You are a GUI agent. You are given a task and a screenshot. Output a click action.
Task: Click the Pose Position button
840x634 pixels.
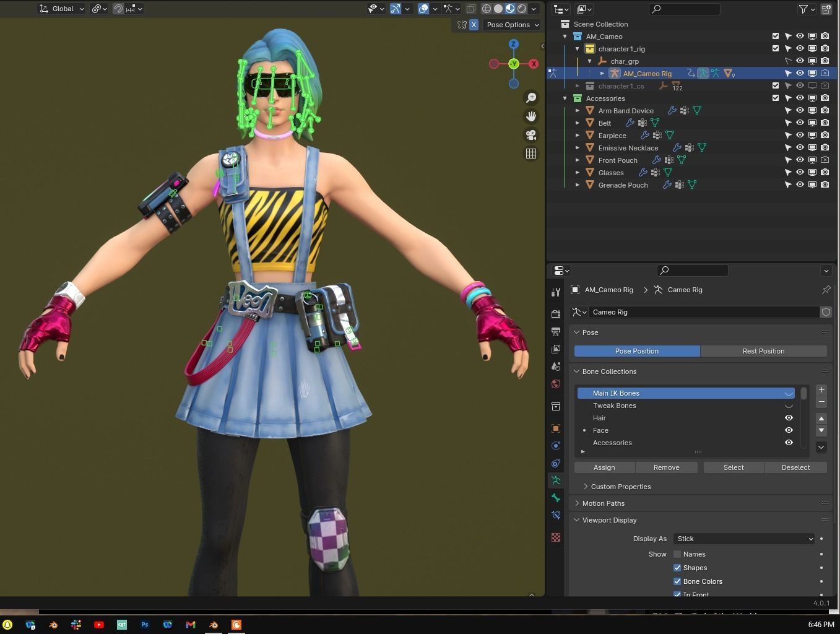(x=637, y=351)
